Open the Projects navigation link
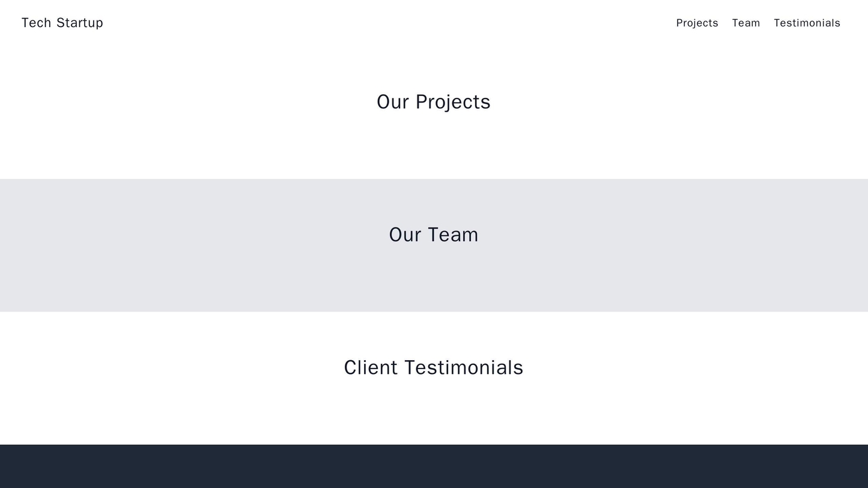Screen dimensions: 868x488 tap(696, 23)
